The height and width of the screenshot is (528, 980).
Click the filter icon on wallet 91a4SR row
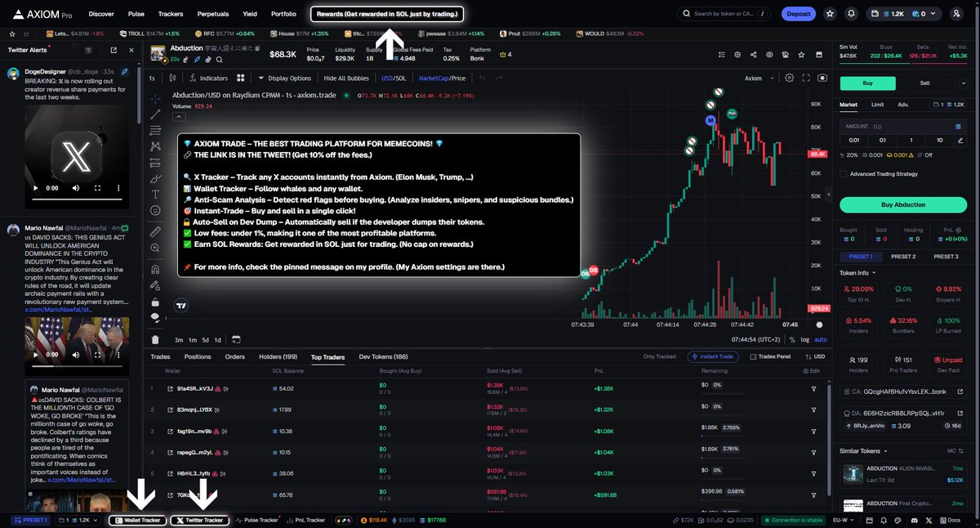tap(813, 388)
